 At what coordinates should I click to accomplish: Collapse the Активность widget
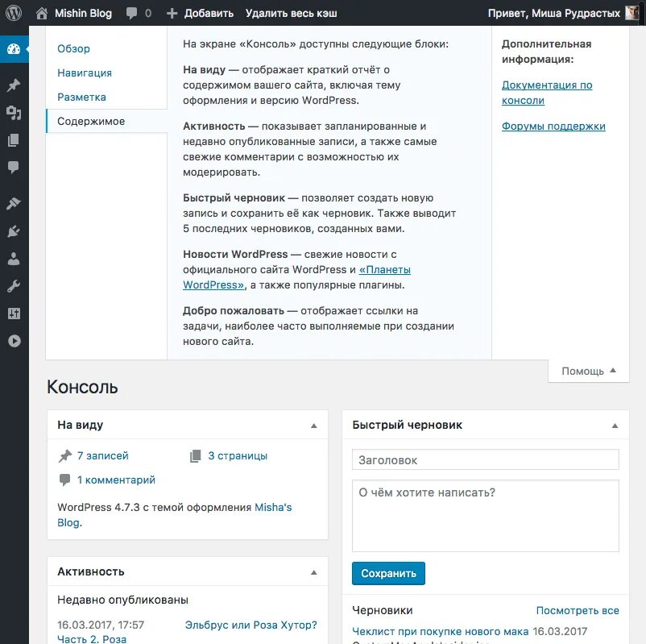314,572
